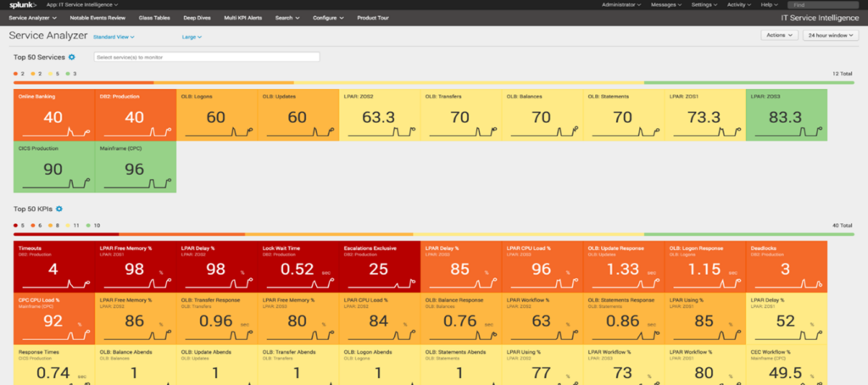Go to Multi KPI Alerts

coord(243,18)
